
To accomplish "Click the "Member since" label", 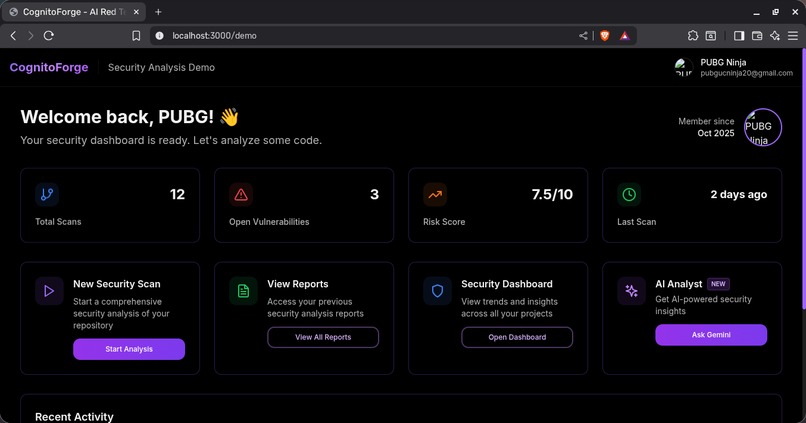I will (x=706, y=121).
